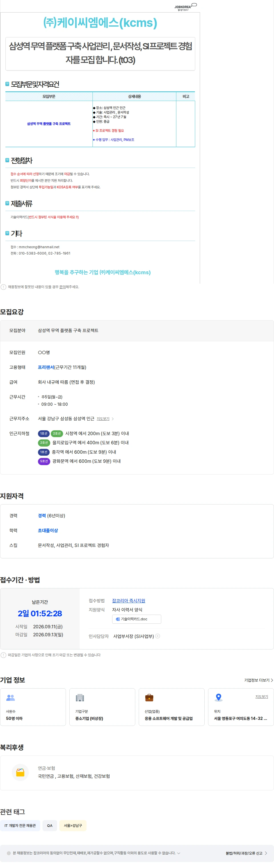Click the 수행 업무 : 사업관리, PM보조 line

coord(114,140)
